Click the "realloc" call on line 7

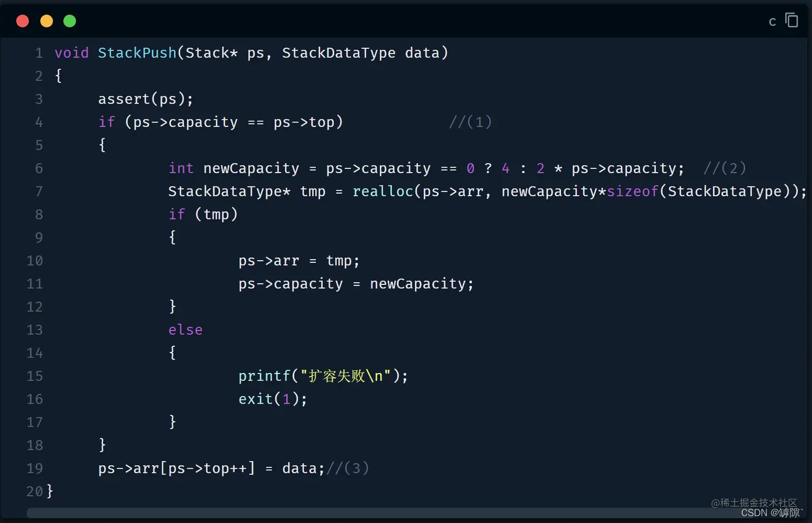pyautogui.click(x=383, y=191)
